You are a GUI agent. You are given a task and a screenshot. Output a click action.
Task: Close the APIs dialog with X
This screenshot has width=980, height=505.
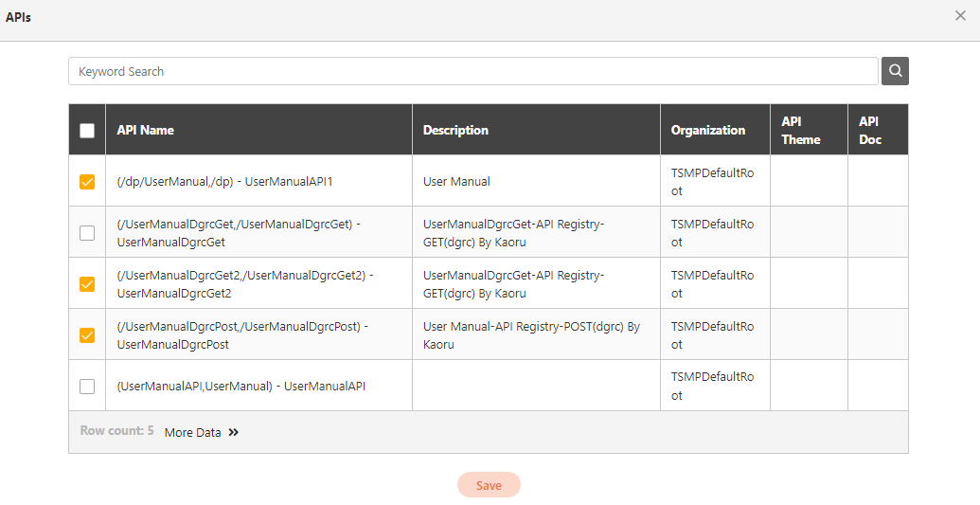pos(960,15)
